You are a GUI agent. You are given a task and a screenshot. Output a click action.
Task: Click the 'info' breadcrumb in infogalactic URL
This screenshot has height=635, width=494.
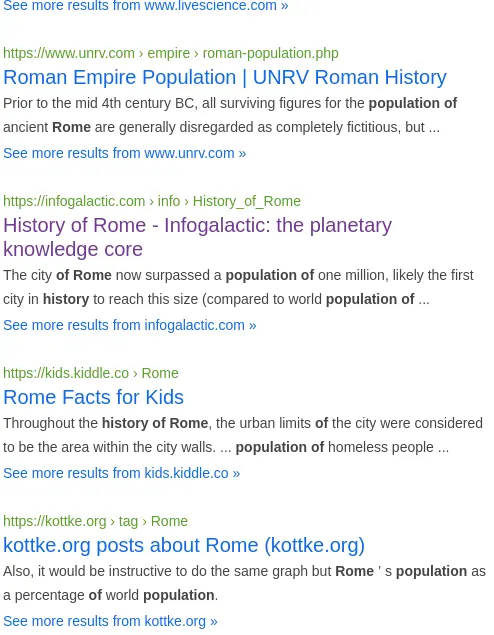point(169,201)
